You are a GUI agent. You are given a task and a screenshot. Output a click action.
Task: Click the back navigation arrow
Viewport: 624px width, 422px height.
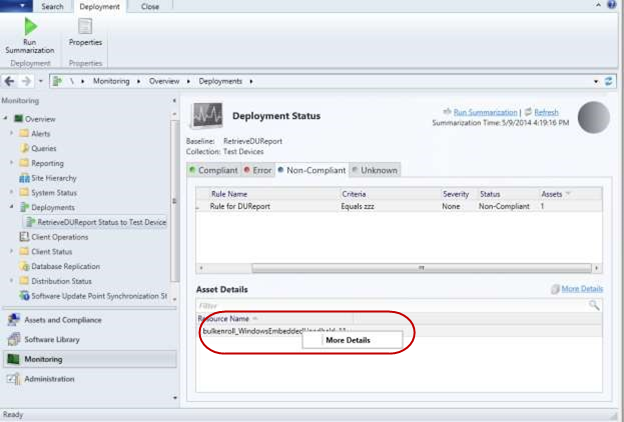[10, 80]
